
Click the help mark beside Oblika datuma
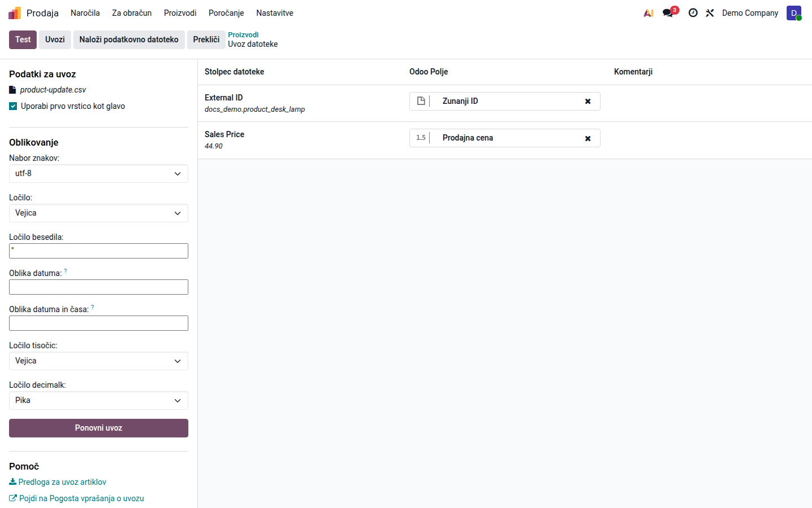(x=65, y=271)
